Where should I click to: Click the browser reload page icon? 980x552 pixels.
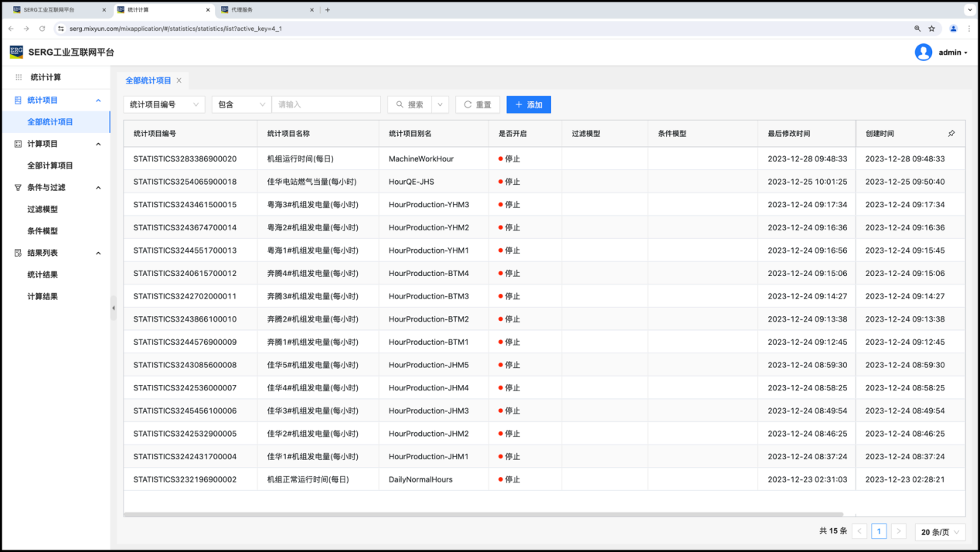[42, 29]
